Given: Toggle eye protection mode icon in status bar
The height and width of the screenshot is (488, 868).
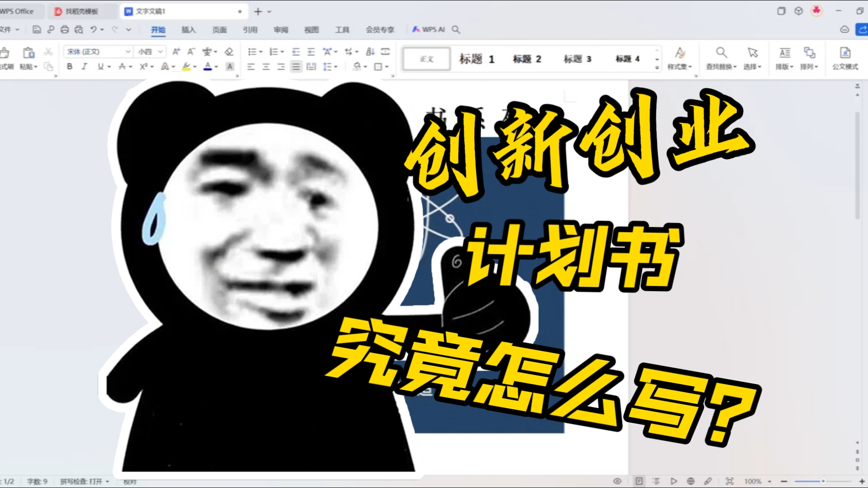Looking at the screenshot, I should pos(618,481).
